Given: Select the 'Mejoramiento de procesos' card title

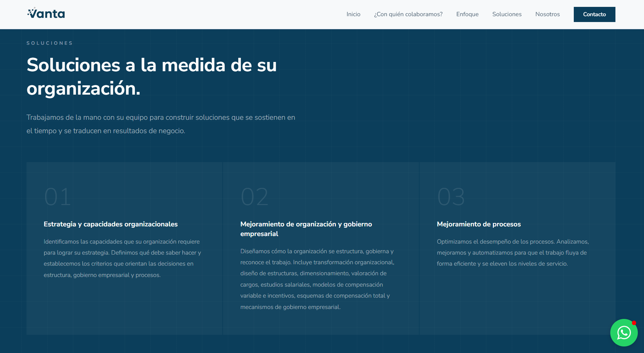Looking at the screenshot, I should pyautogui.click(x=478, y=224).
